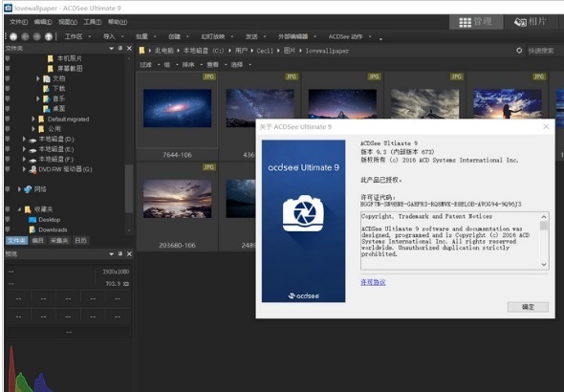Toggle easy-select marker beside 网络
Viewport: 564px width, 392px height.
coord(8,189)
